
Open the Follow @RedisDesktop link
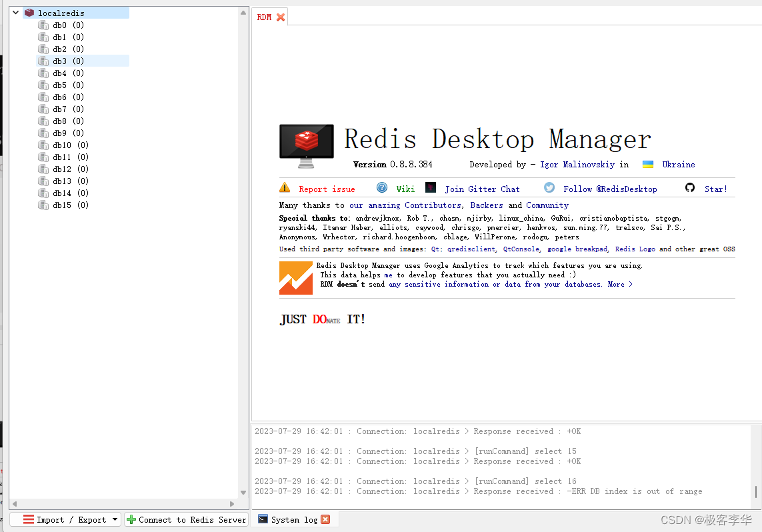[x=610, y=189]
